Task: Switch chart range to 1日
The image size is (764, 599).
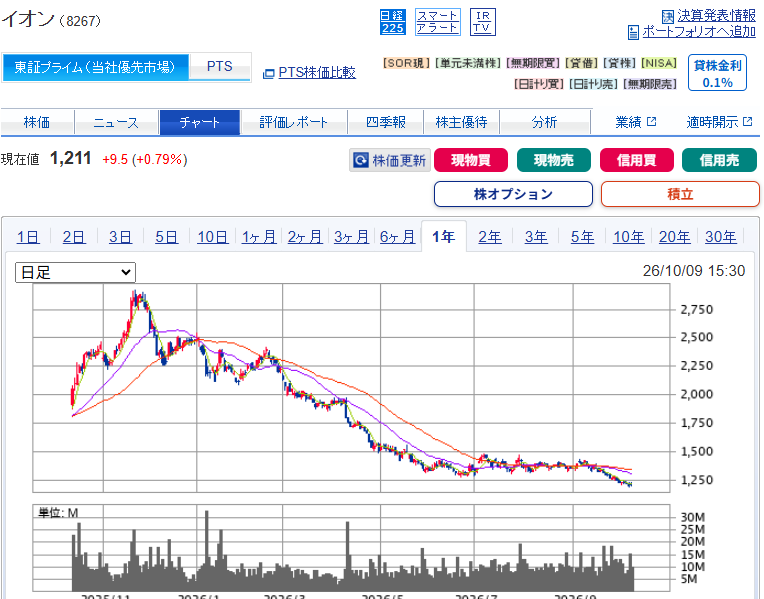Action: tap(28, 237)
